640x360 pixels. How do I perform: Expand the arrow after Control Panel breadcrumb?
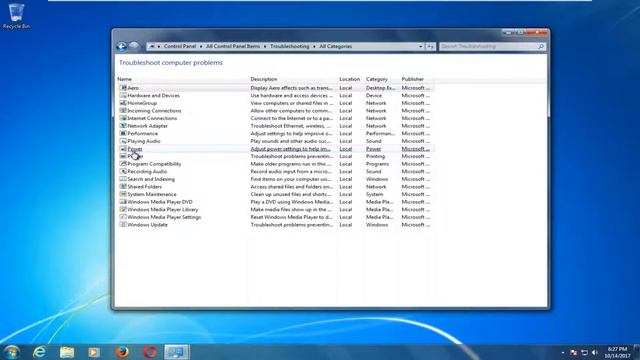pyautogui.click(x=201, y=47)
